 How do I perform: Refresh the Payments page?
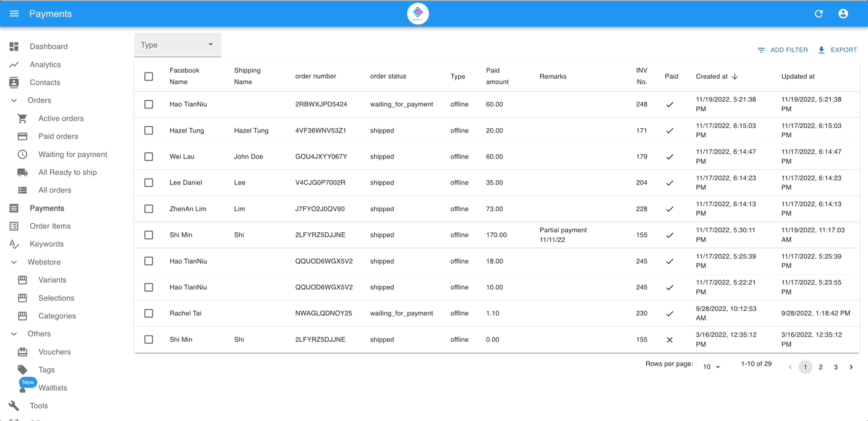(x=818, y=13)
